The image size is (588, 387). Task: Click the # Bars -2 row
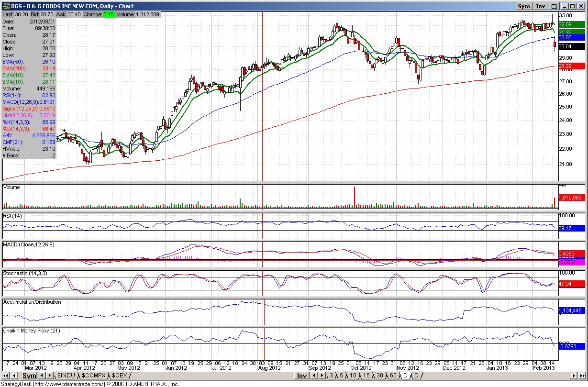coord(29,155)
